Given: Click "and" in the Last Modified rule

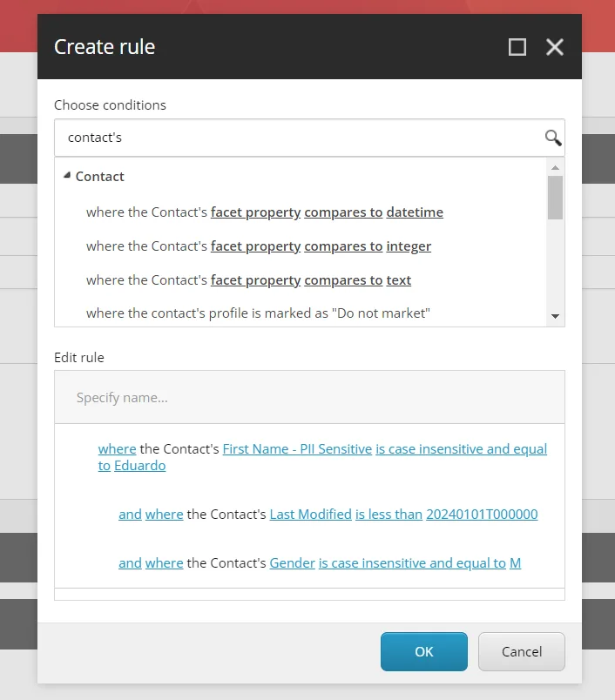Looking at the screenshot, I should tap(130, 515).
